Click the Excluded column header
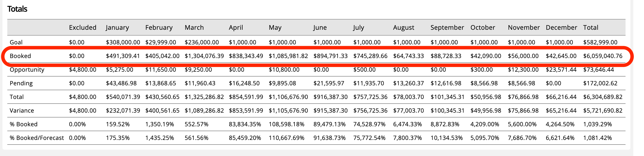The height and width of the screenshot is (156, 644). (82, 27)
